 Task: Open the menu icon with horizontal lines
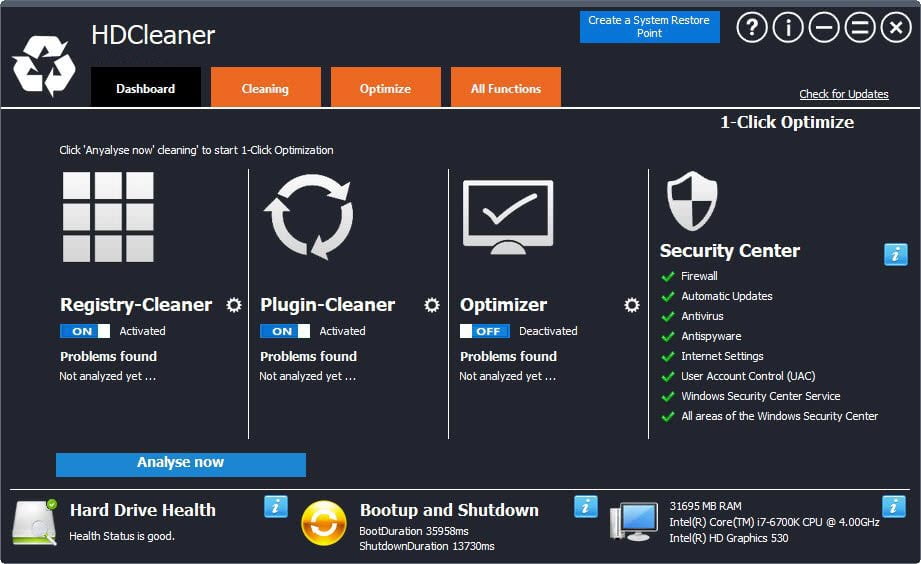pos(860,27)
